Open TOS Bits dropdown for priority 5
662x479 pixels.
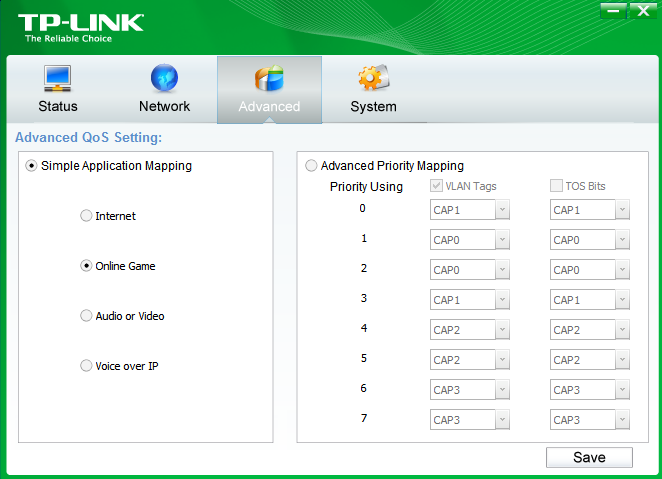pos(589,360)
